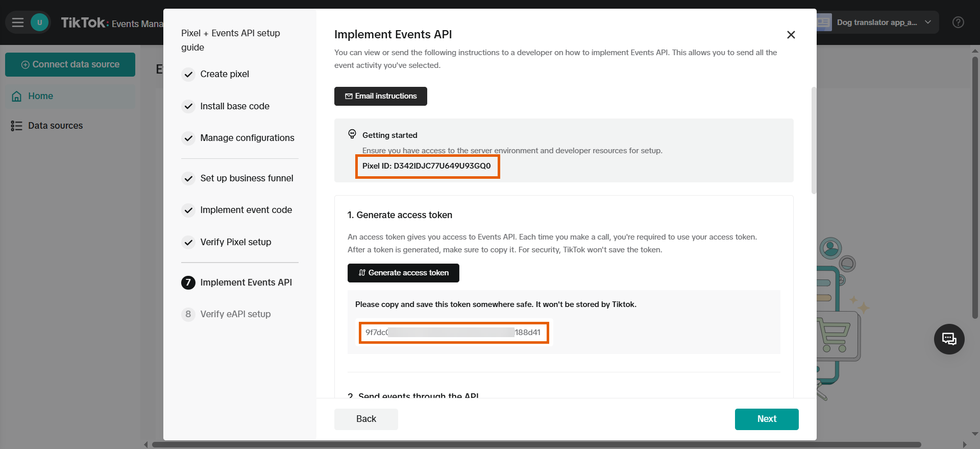Viewport: 980px width, 449px height.
Task: Select Implement event code step
Action: click(246, 210)
